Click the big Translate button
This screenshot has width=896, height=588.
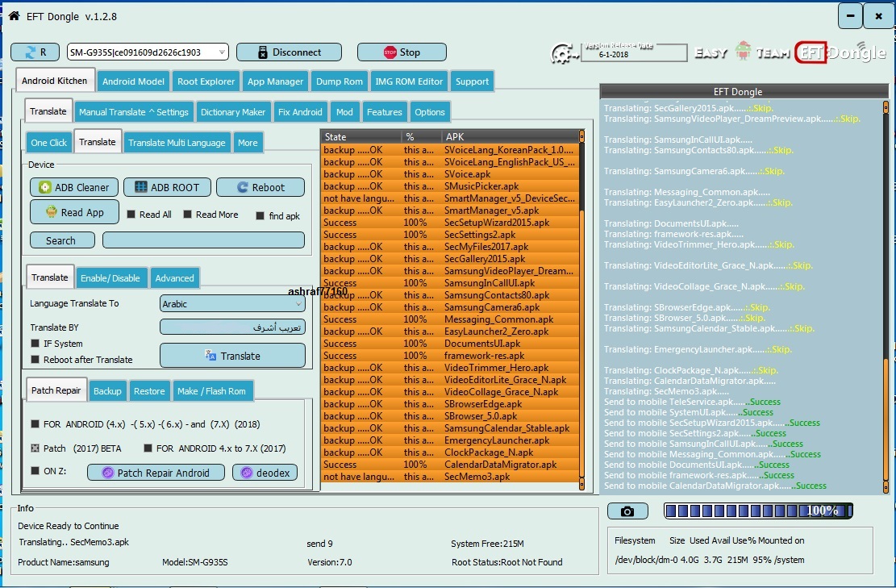pos(232,356)
